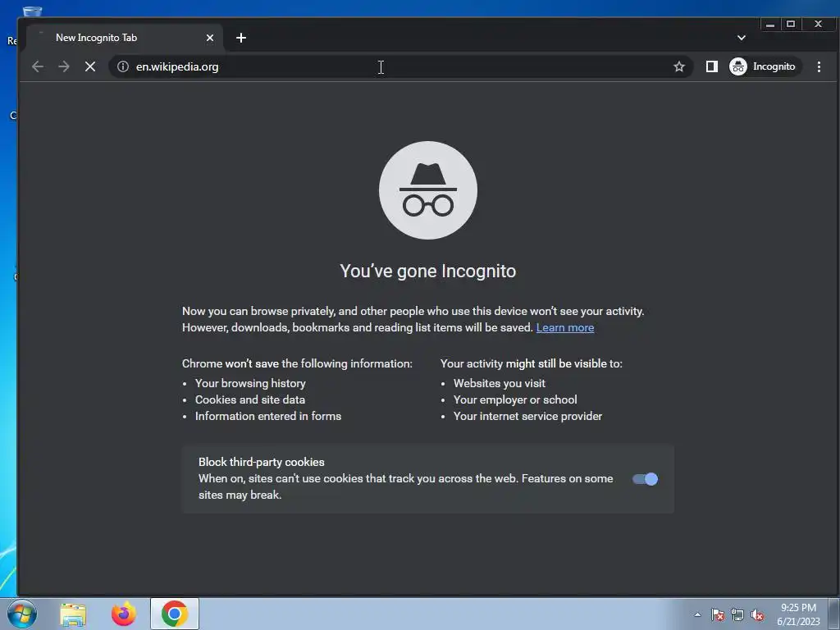Image resolution: width=840 pixels, height=630 pixels.
Task: Open Action Center flag icon in tray
Action: [717, 614]
